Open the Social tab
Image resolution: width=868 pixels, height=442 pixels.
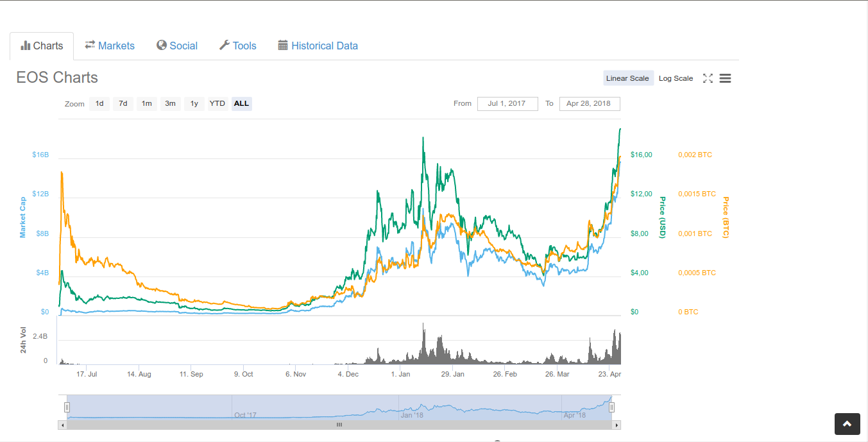click(x=177, y=46)
